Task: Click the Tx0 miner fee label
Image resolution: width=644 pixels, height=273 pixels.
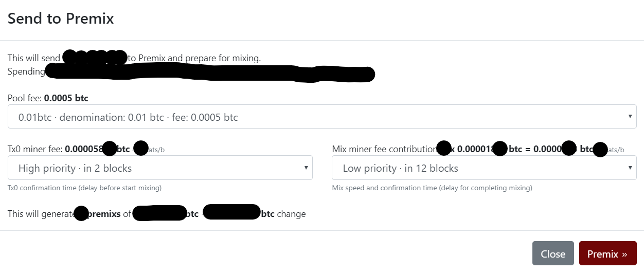Action: click(35, 149)
